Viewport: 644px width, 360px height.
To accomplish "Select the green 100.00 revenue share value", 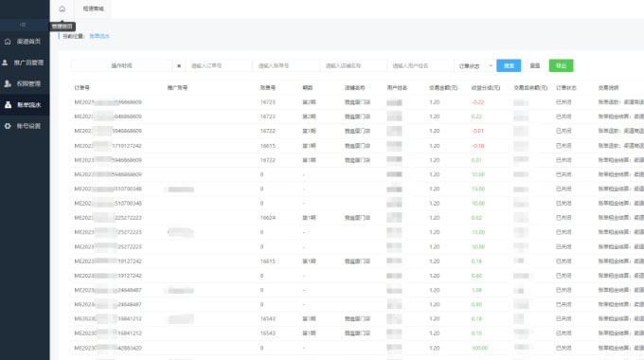I will 480,348.
